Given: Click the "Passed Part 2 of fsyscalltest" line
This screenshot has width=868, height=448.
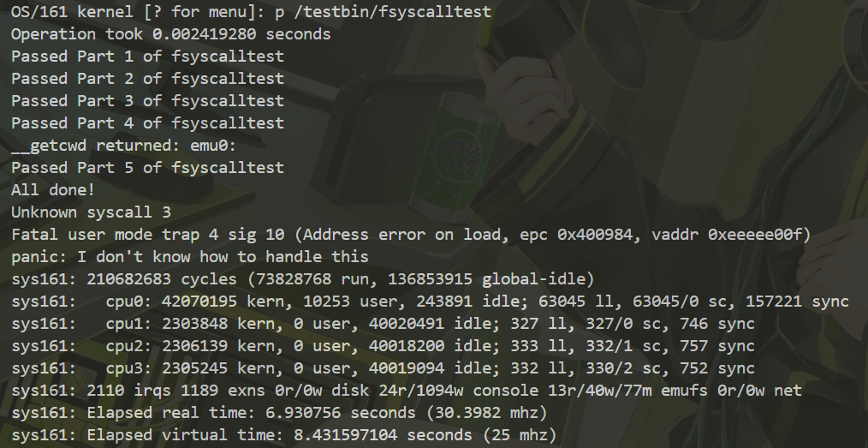Looking at the screenshot, I should pos(147,78).
